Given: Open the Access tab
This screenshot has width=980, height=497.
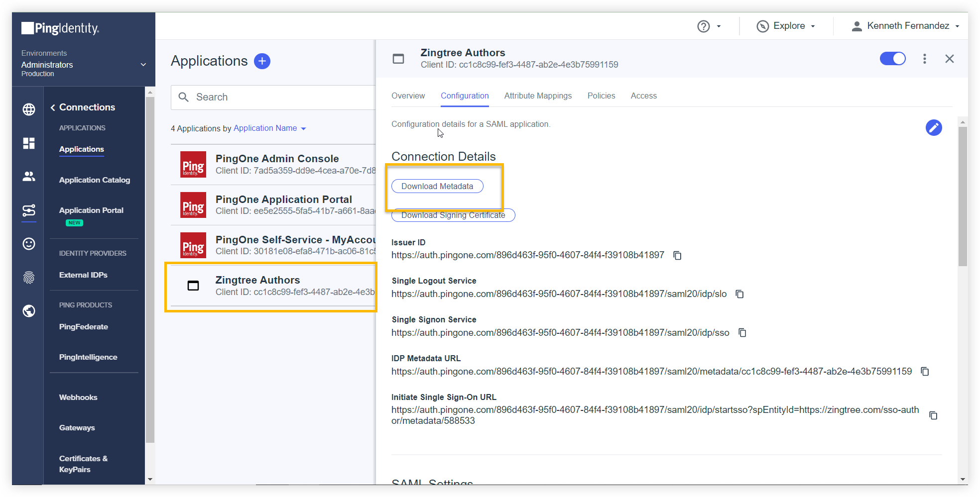Looking at the screenshot, I should (643, 96).
